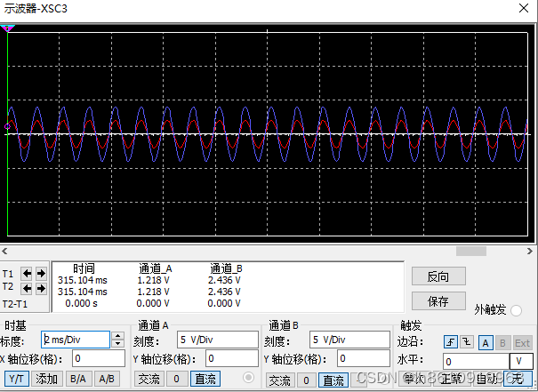Click the Channel A terminal radio circle
This screenshot has height=392, width=538.
248,378
